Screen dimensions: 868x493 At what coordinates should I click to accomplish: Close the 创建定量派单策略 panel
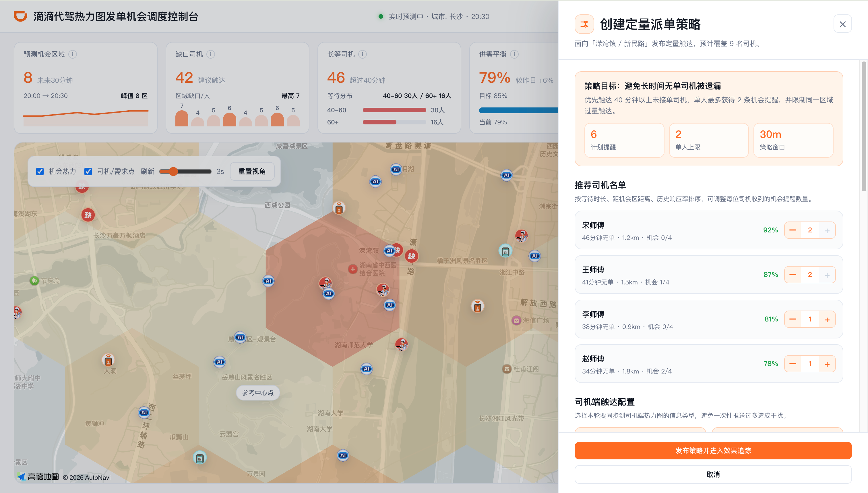point(842,24)
